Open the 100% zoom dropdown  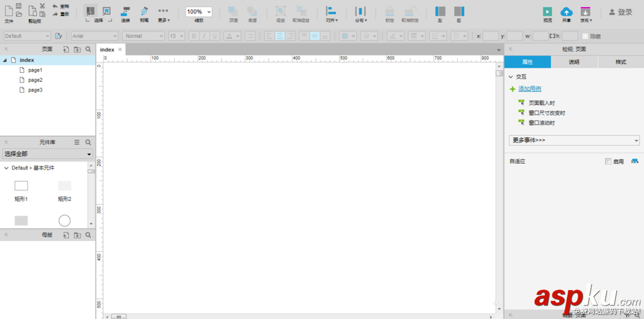199,12
